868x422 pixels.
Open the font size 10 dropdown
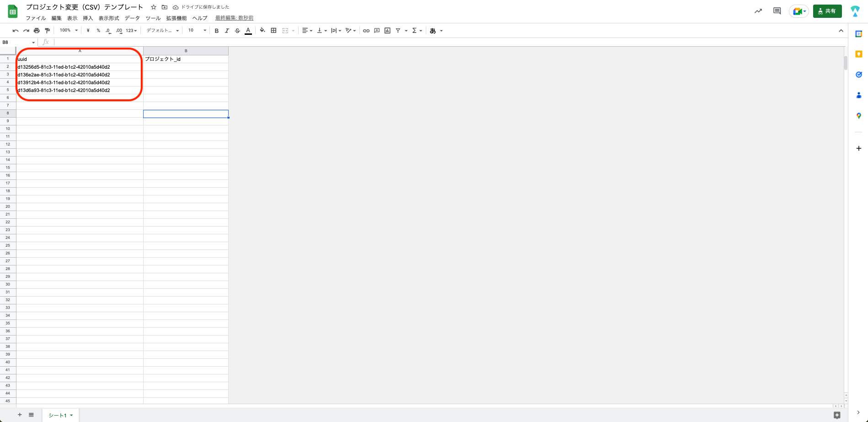point(197,31)
